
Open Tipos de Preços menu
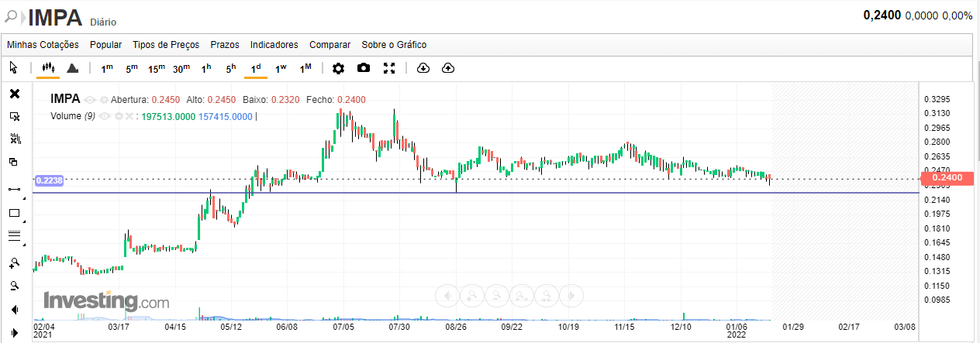[x=166, y=45]
